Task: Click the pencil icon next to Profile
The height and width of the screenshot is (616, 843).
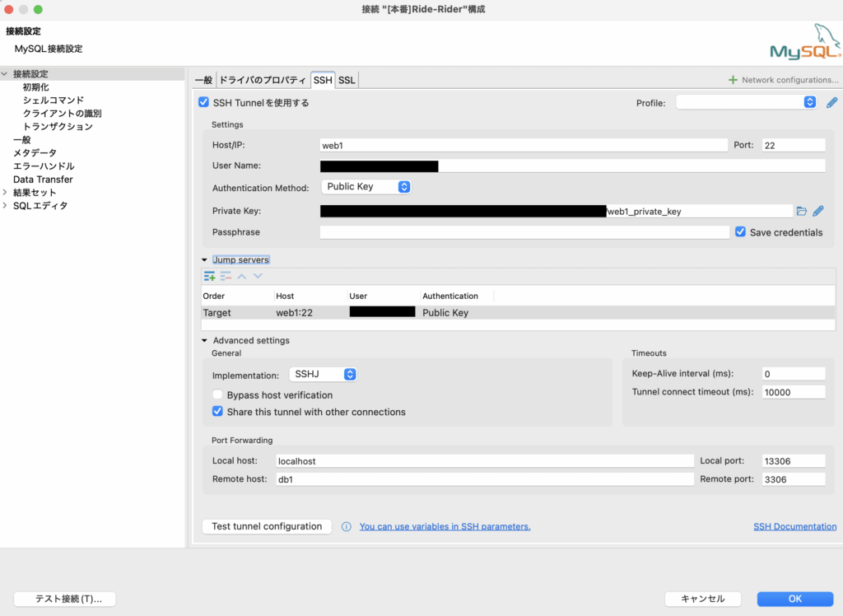Action: (x=831, y=103)
